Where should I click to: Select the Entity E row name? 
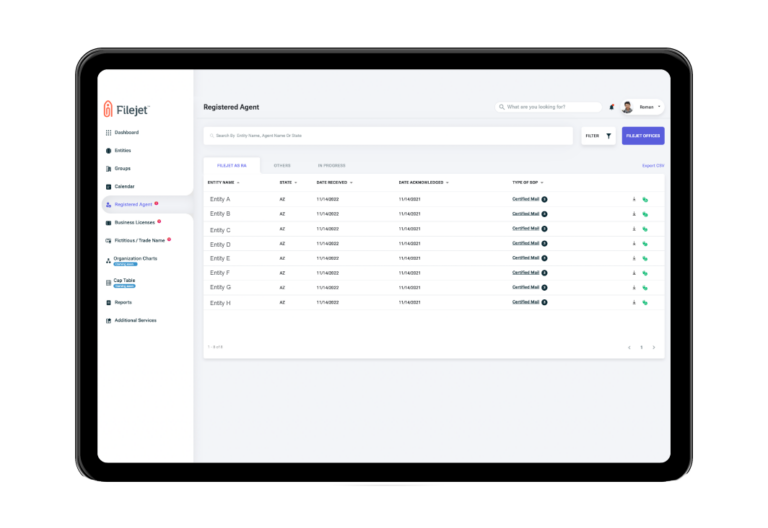pos(220,259)
